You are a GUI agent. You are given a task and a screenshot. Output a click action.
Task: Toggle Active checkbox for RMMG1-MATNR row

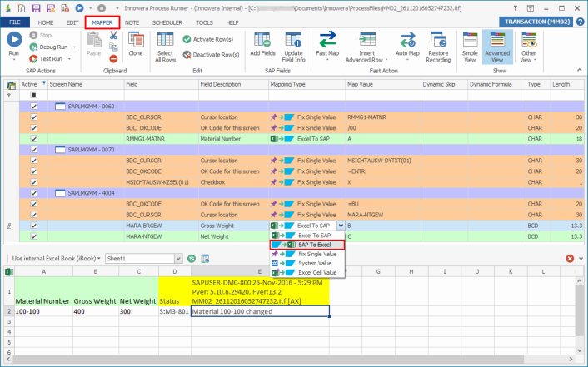tap(34, 139)
